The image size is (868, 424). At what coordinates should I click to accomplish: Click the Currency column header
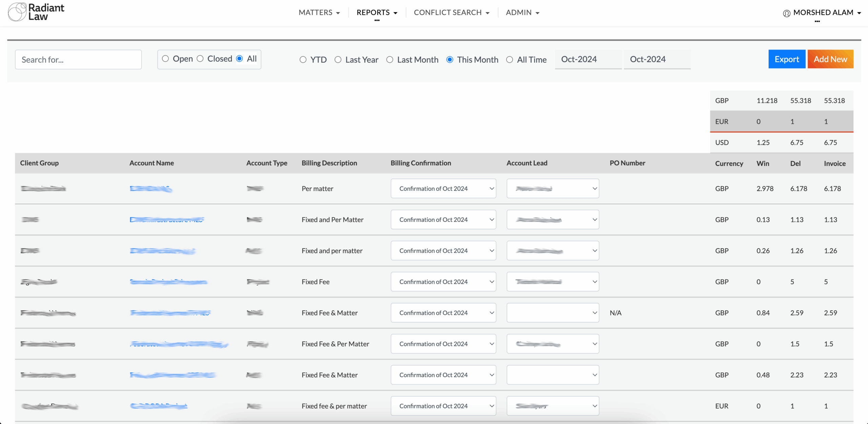(x=729, y=163)
